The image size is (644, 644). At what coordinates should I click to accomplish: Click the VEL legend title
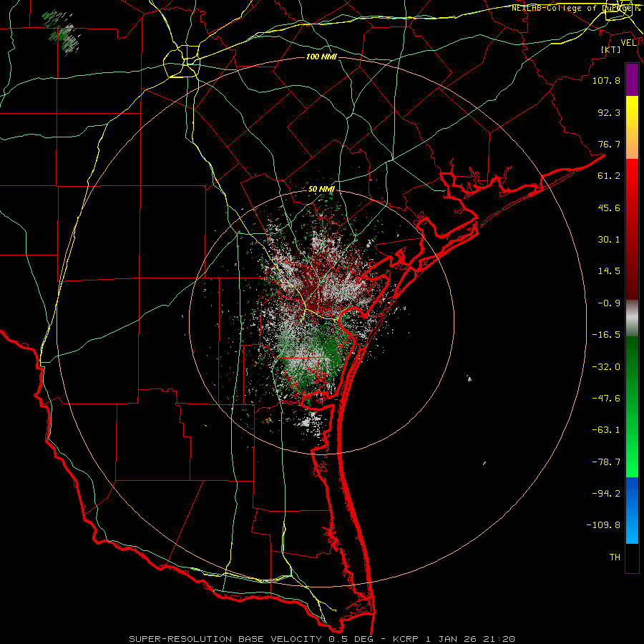[x=628, y=43]
